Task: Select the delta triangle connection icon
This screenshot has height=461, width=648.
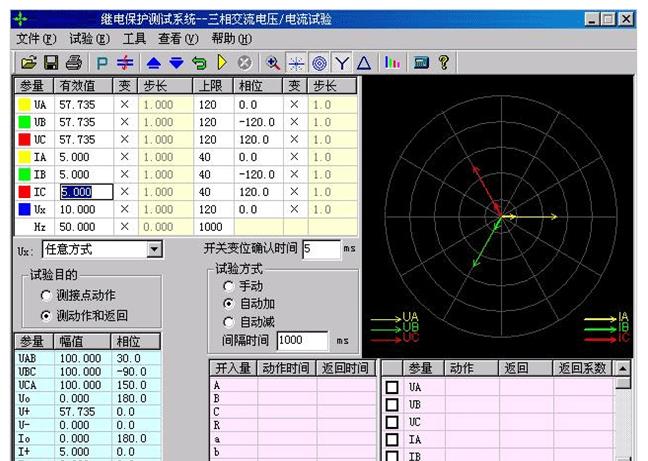Action: [364, 63]
